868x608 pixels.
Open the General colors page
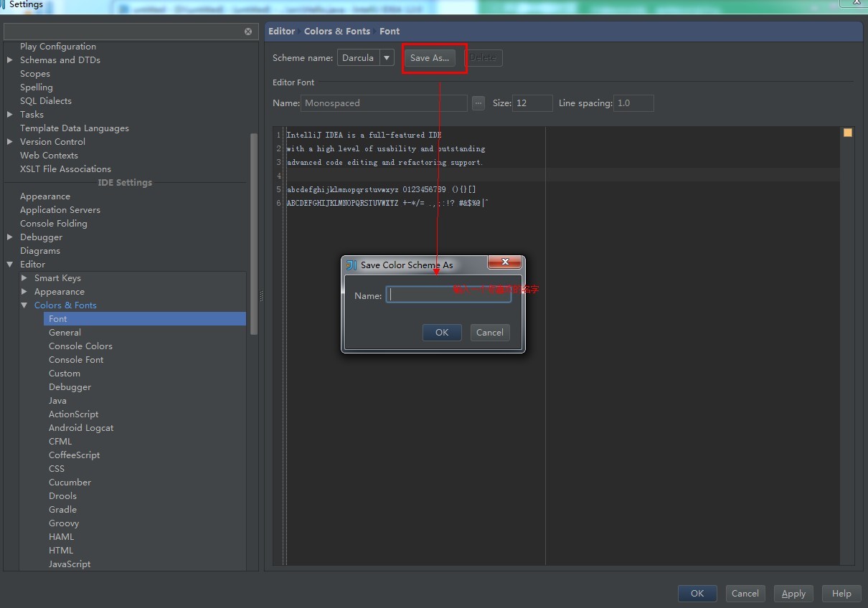[65, 333]
